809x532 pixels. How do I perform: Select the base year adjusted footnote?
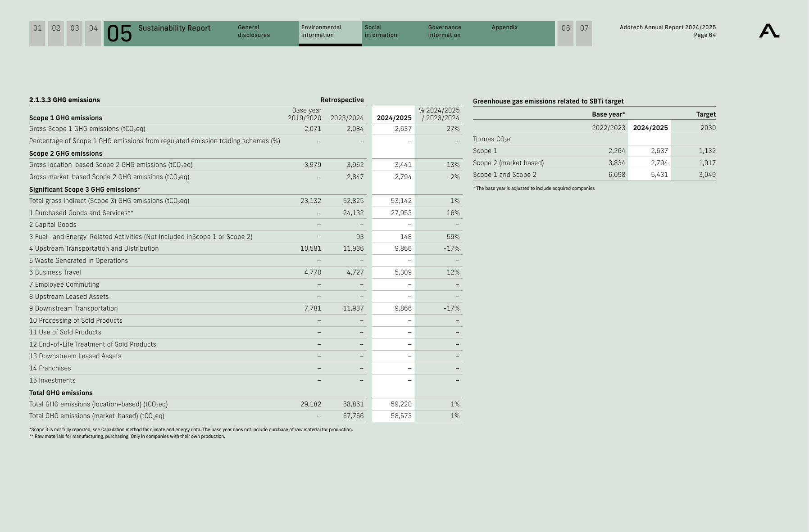[534, 189]
